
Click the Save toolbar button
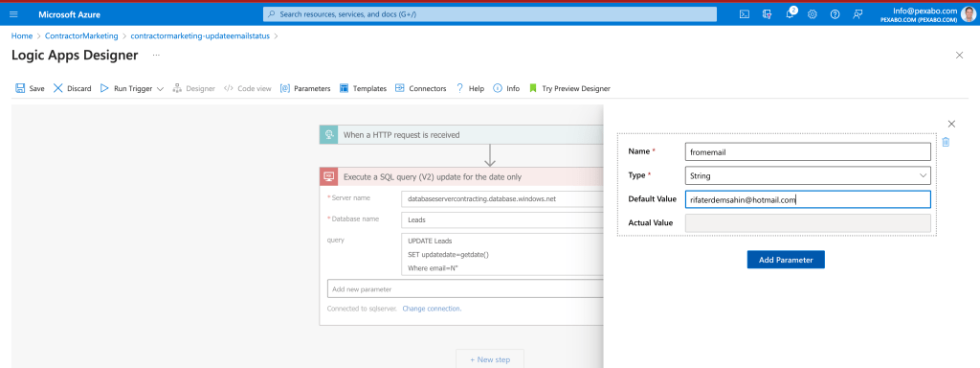tap(30, 88)
